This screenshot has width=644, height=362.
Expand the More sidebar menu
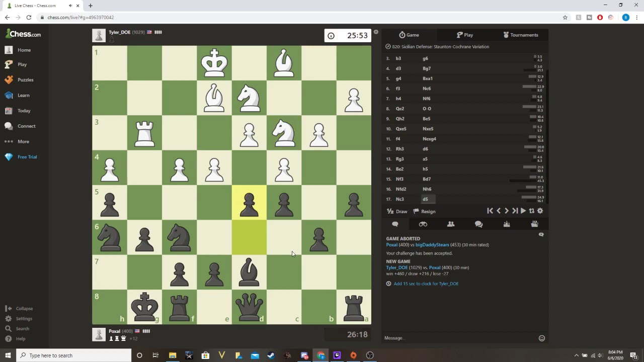17,141
